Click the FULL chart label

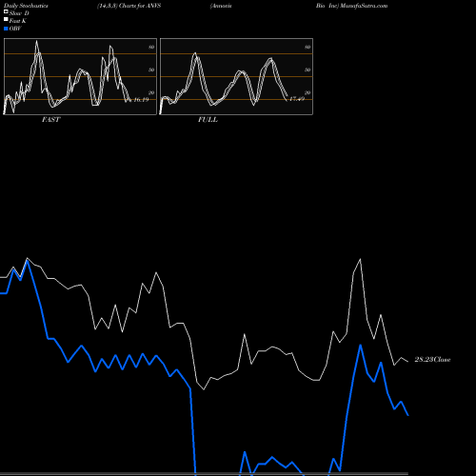pyautogui.click(x=208, y=120)
